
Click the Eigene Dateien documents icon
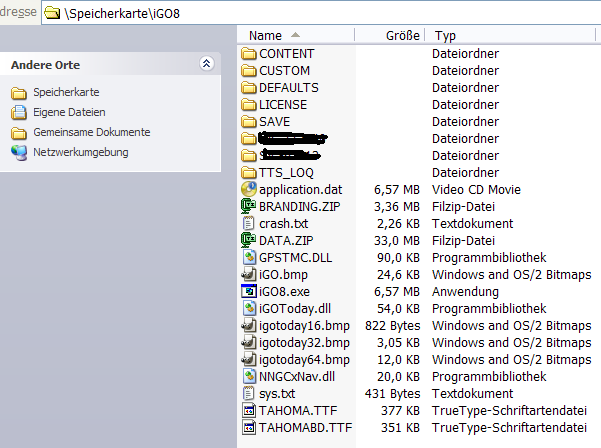pos(19,112)
